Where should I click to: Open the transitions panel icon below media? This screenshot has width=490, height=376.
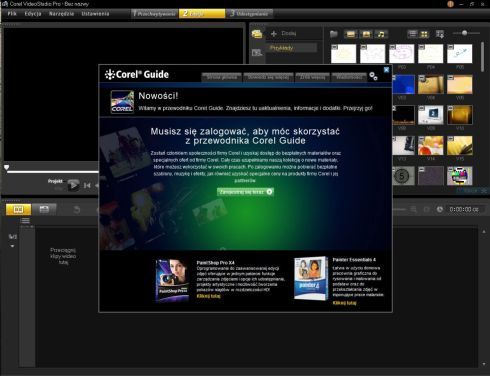pyautogui.click(x=257, y=52)
